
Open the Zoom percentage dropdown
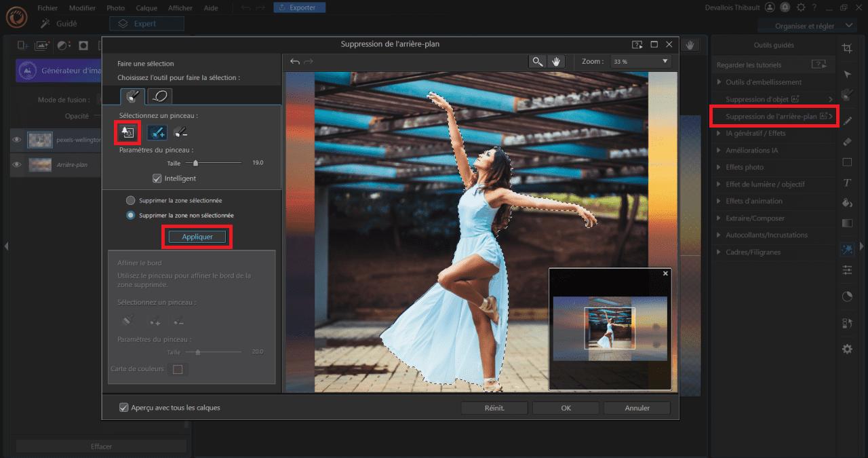[640, 62]
